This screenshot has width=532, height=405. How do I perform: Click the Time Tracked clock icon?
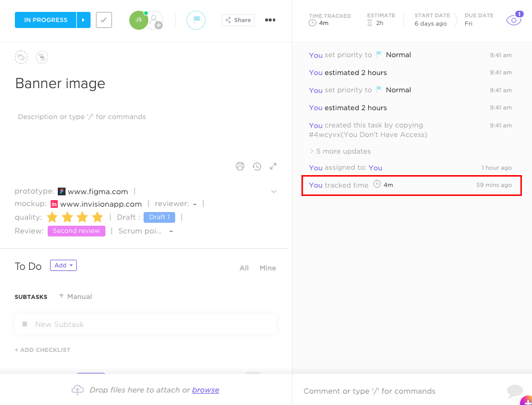click(311, 22)
